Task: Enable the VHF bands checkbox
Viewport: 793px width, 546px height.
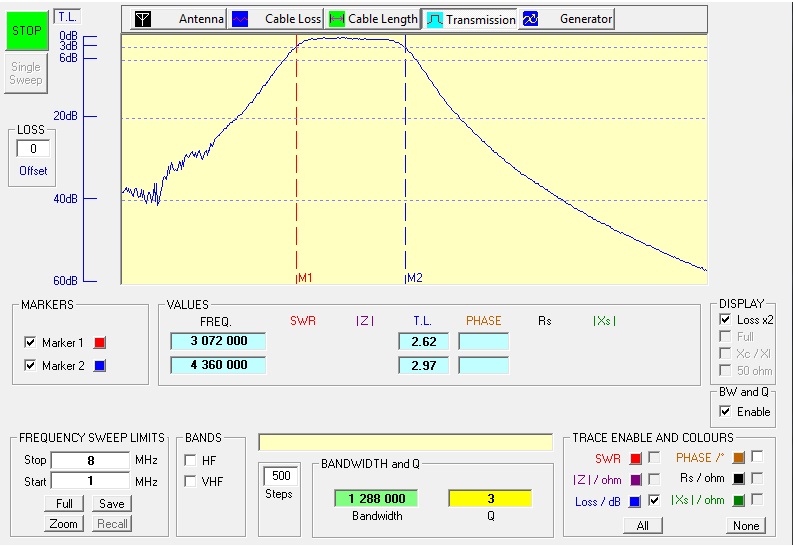Action: [190, 481]
